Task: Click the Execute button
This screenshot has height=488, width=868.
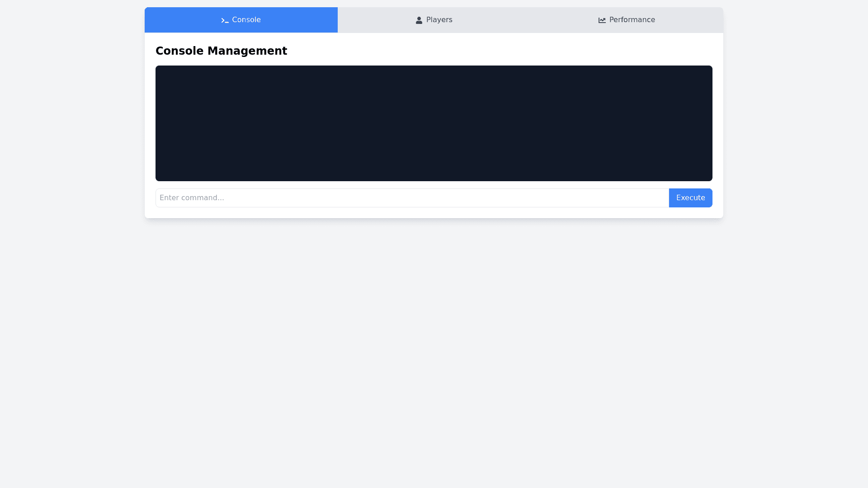Action: point(690,197)
